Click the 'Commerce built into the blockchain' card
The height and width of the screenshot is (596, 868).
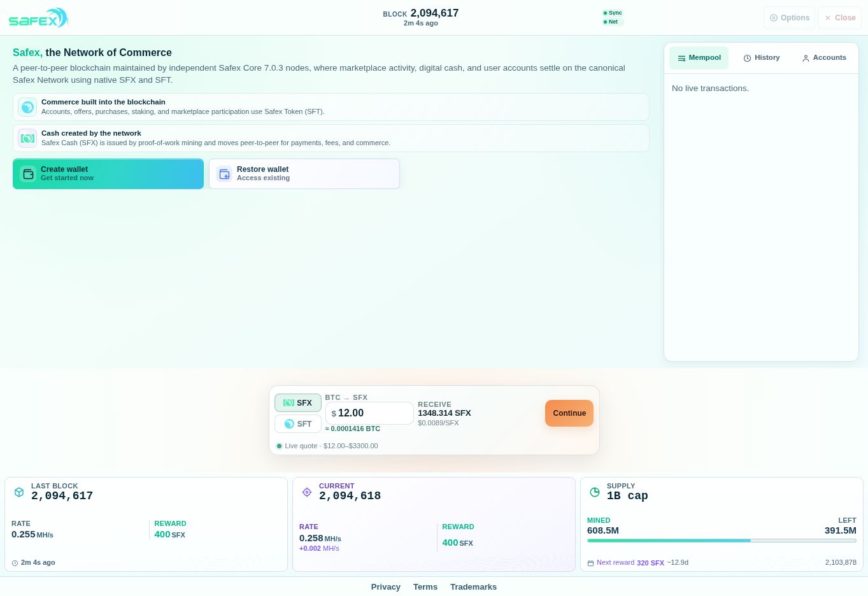pyautogui.click(x=331, y=107)
